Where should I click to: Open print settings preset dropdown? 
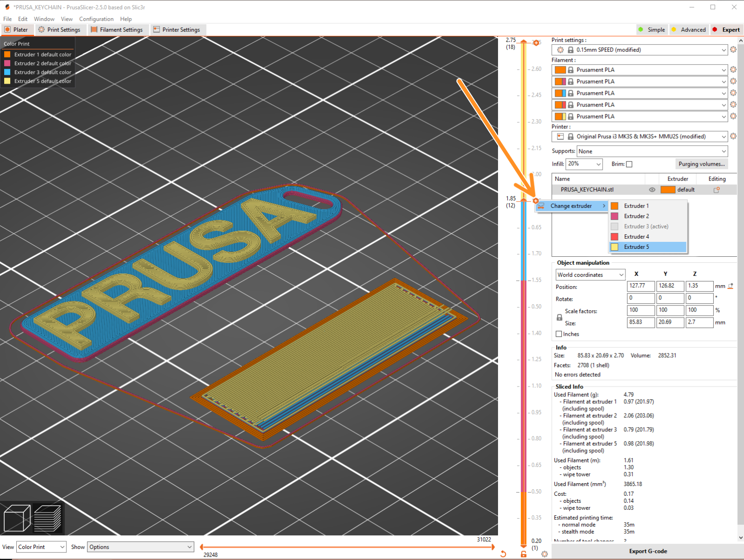tap(640, 50)
